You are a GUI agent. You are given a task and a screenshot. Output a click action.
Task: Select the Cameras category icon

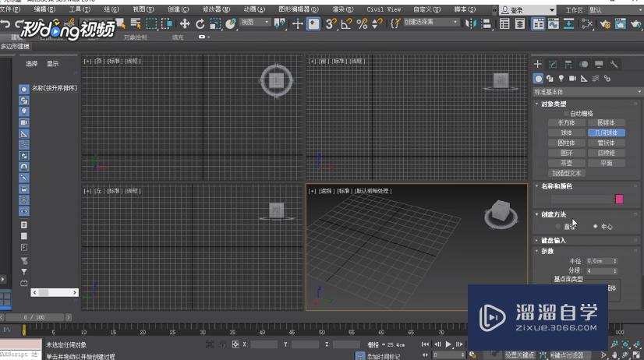[572, 79]
